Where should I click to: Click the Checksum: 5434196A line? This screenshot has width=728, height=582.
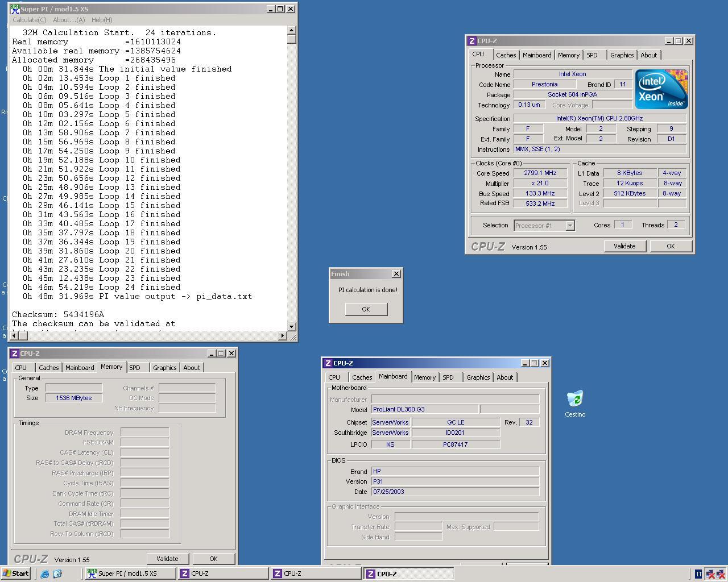(58, 314)
